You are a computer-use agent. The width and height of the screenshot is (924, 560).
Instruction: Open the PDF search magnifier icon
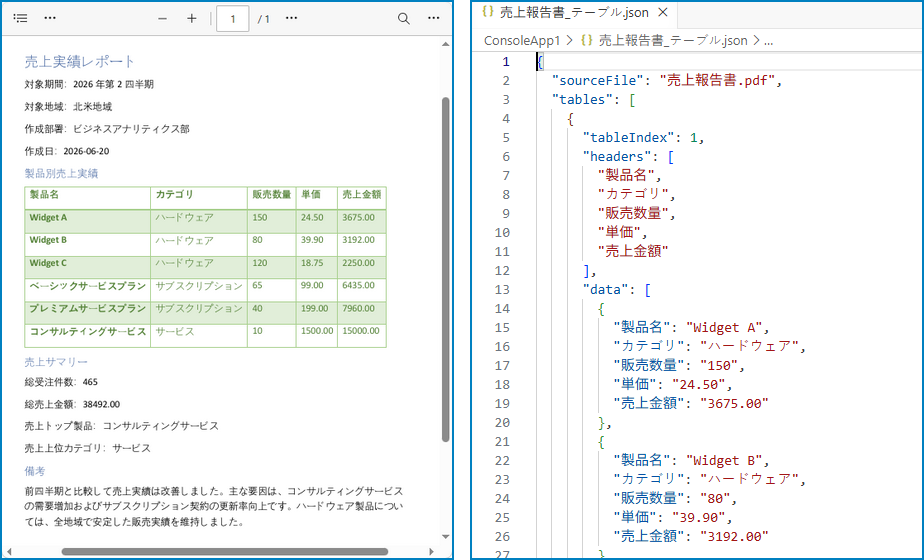pos(404,19)
